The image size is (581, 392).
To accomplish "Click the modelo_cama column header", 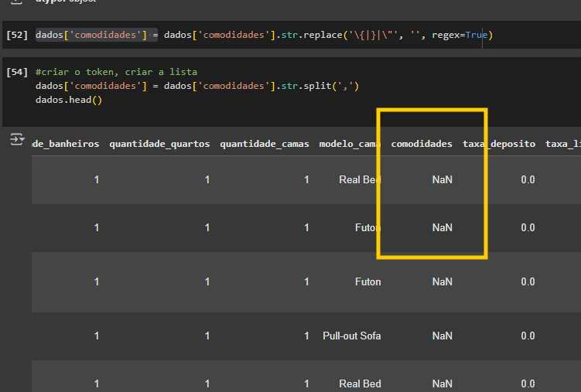I will [350, 144].
